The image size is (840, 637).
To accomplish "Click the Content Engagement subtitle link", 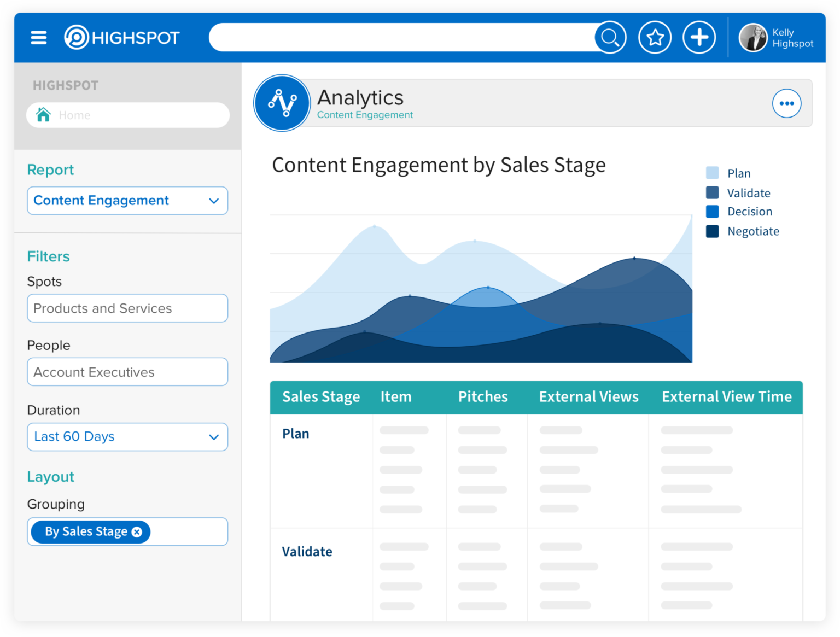I will click(364, 115).
